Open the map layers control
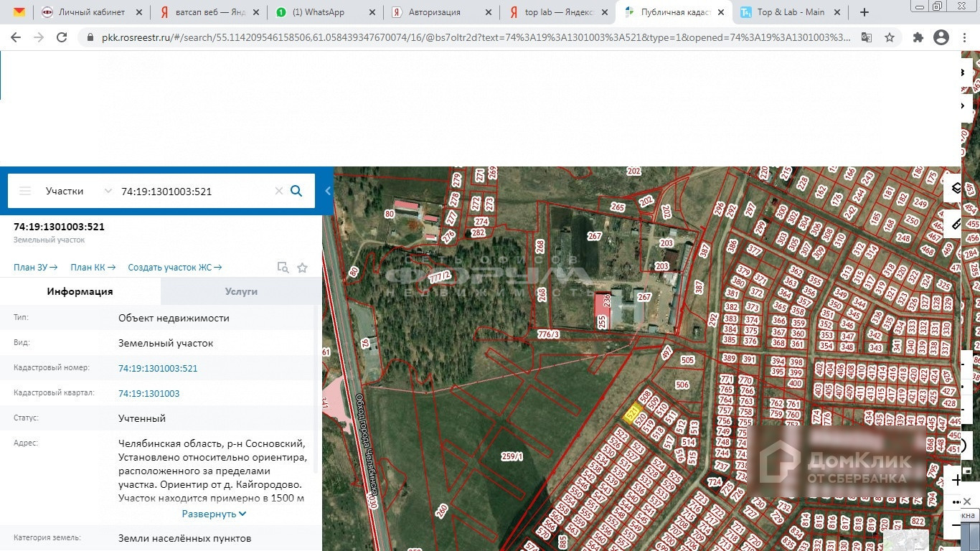The width and height of the screenshot is (980, 551). click(x=956, y=189)
